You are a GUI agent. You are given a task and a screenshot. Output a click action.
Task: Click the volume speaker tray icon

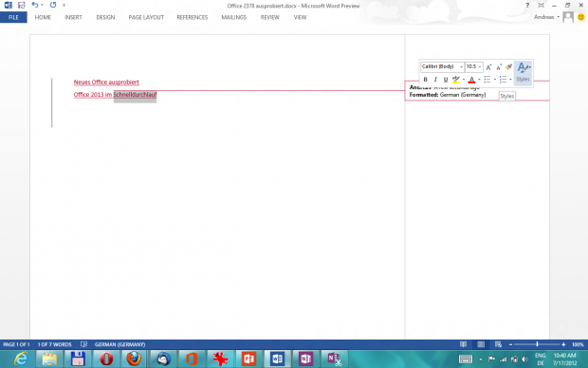[525, 359]
